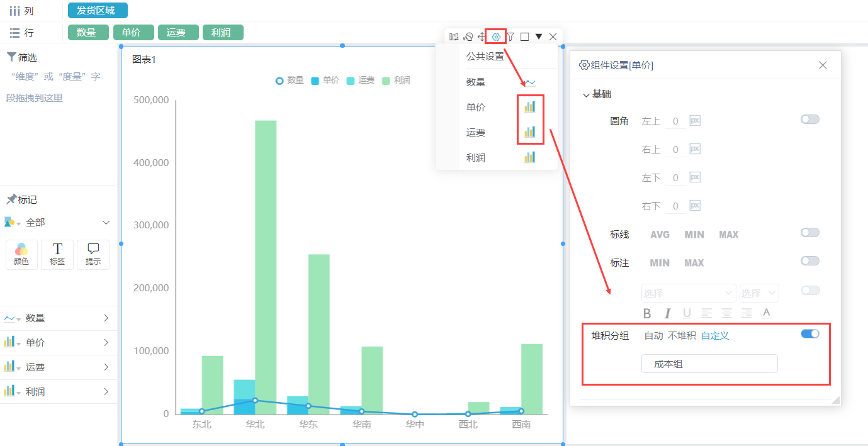The image size is (868, 446).
Task: Open the font color A picker
Action: click(x=766, y=313)
